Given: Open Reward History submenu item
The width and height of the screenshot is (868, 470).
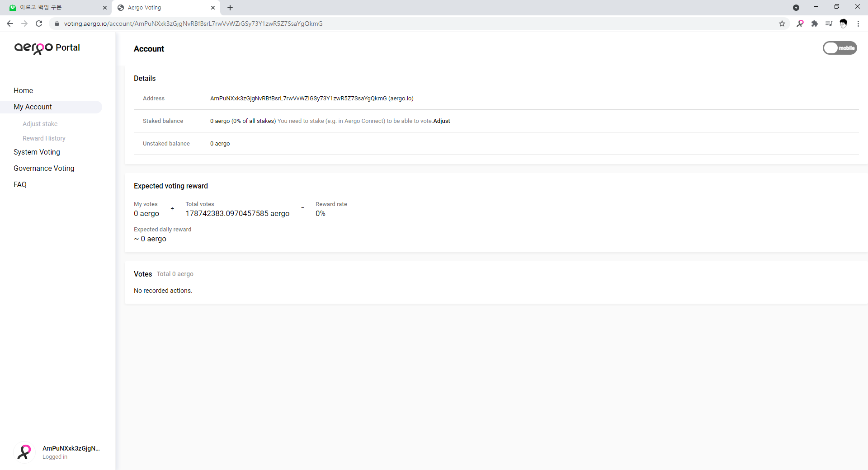Looking at the screenshot, I should point(44,138).
